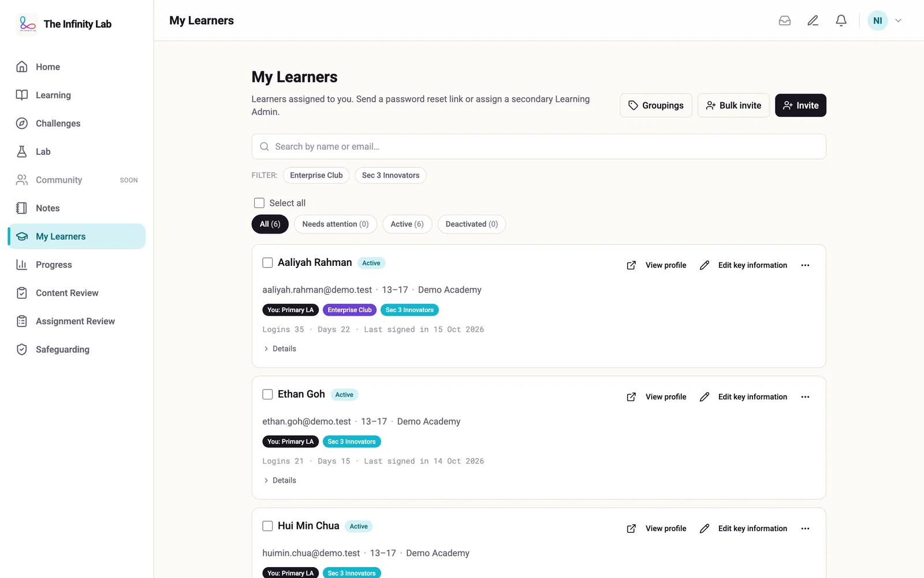Focus the search by name or email field
The height and width of the screenshot is (578, 924).
pos(539,147)
